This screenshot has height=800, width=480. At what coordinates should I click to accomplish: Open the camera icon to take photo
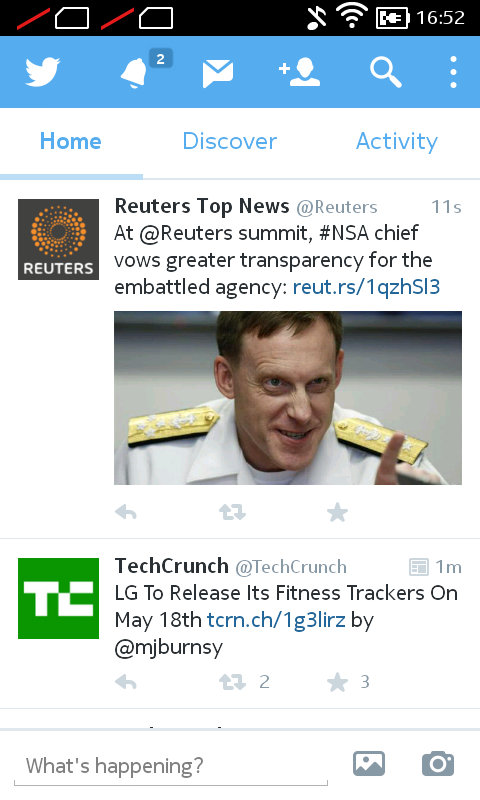coord(438,763)
